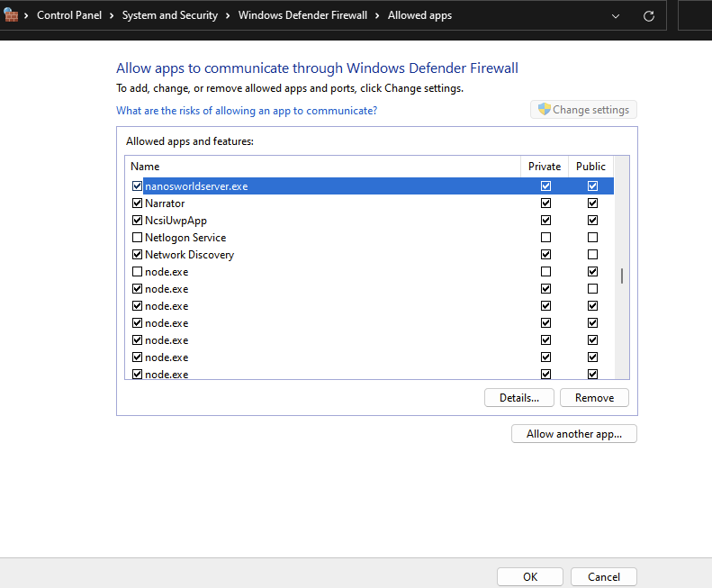The width and height of the screenshot is (712, 588).
Task: Refresh the Allowed apps page
Action: tap(649, 16)
